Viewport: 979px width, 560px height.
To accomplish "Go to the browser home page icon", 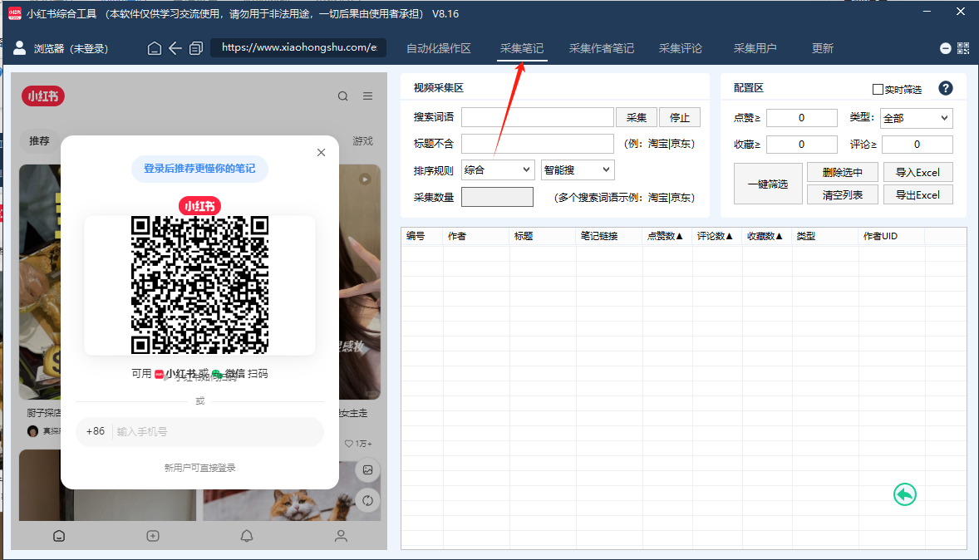I will point(155,48).
